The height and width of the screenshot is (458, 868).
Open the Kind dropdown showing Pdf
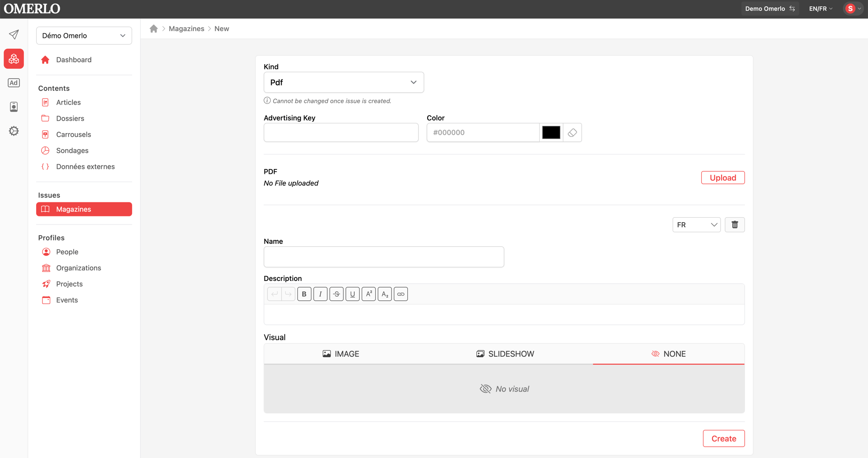[344, 82]
